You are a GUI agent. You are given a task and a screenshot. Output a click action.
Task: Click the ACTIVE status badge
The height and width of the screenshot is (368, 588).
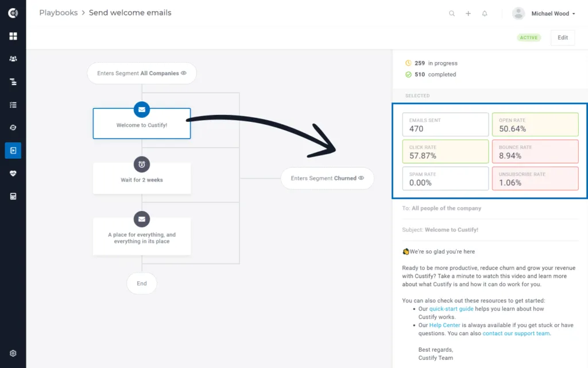point(529,37)
